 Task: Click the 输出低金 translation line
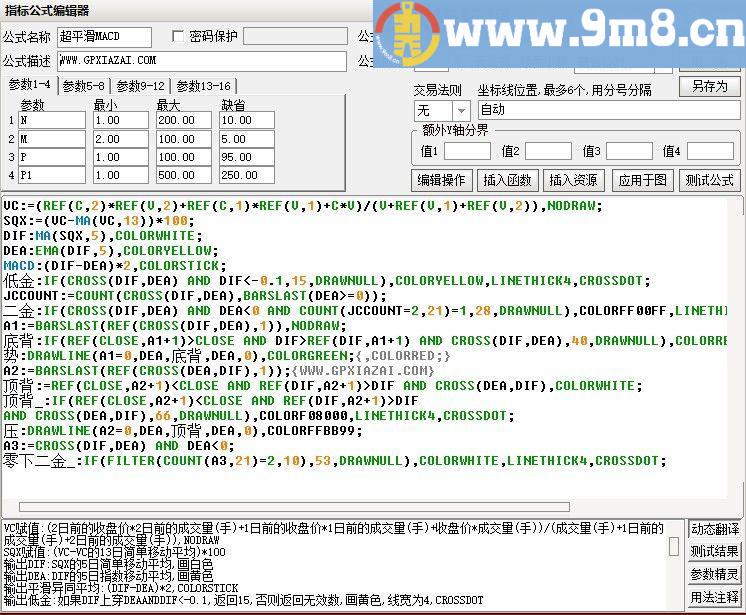tap(243, 600)
